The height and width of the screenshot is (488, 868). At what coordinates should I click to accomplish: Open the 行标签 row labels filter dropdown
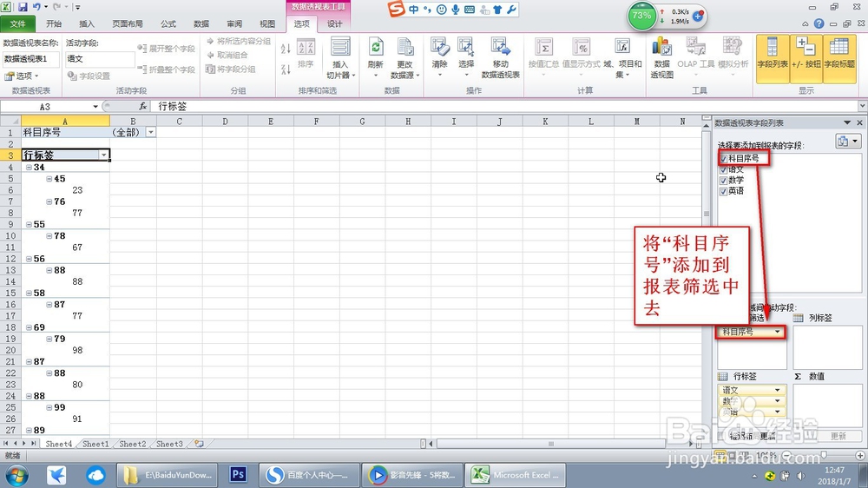103,155
